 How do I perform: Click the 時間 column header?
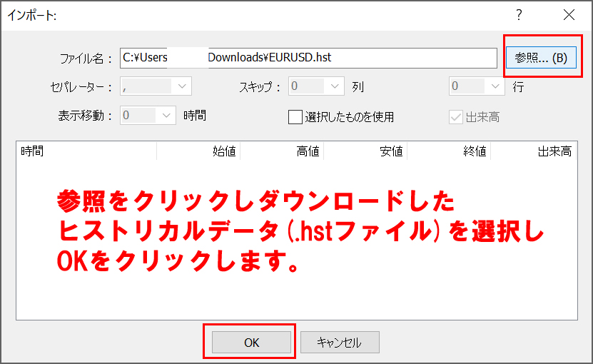86,151
